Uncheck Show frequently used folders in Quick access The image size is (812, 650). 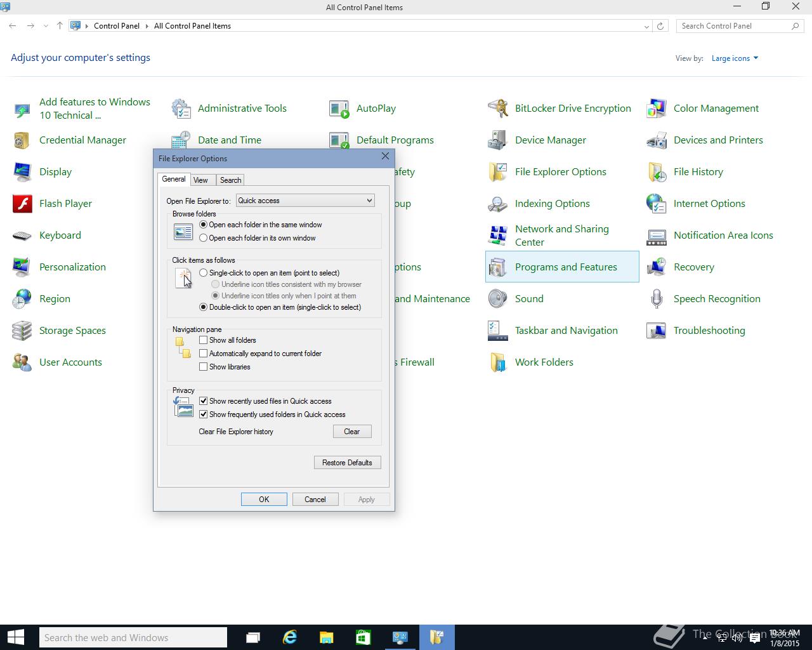coord(204,415)
